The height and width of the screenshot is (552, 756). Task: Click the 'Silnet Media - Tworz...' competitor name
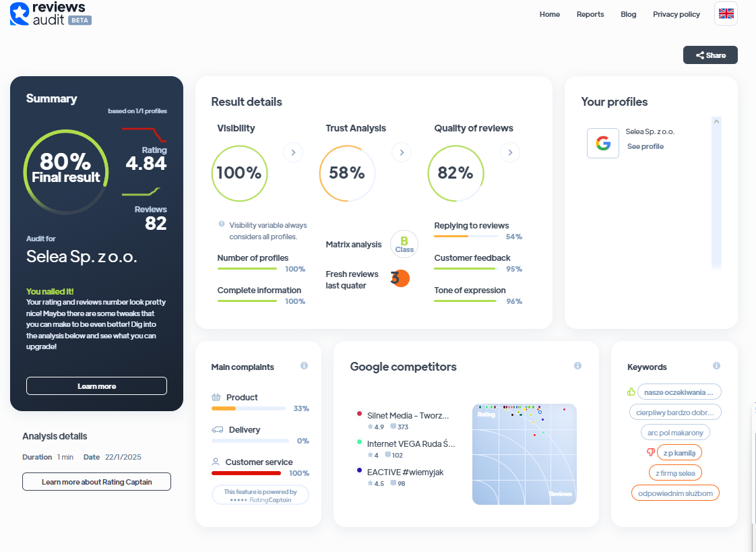[408, 416]
